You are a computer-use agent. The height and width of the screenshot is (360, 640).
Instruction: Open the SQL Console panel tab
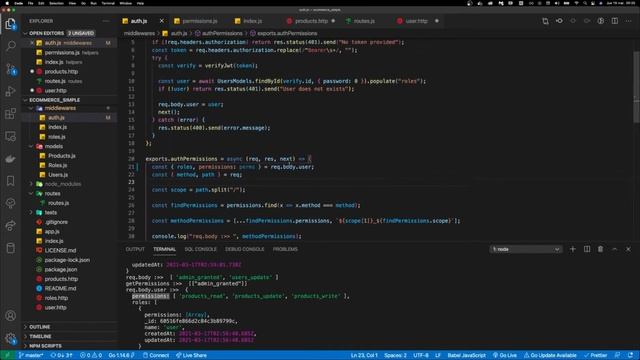coord(200,249)
